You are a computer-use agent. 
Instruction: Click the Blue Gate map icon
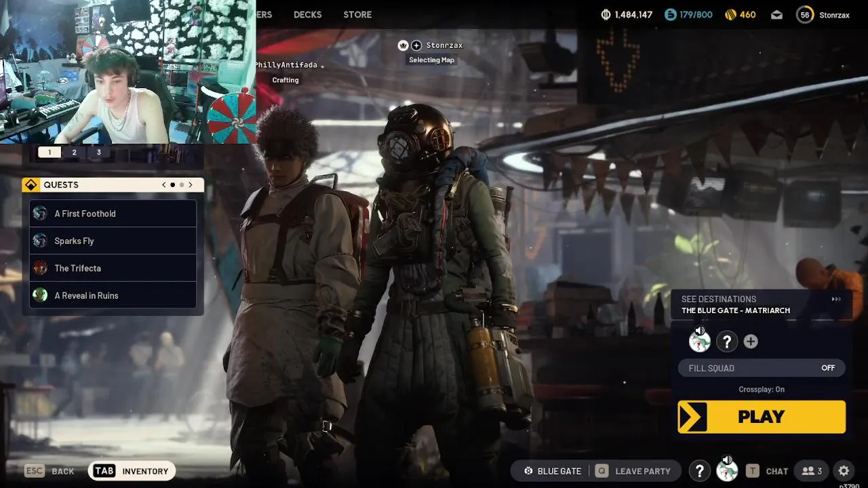pos(528,471)
